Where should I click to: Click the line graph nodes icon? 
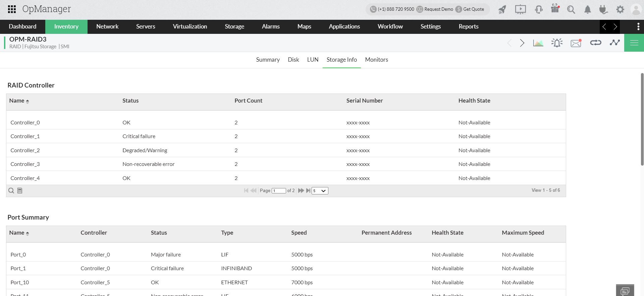click(x=614, y=43)
